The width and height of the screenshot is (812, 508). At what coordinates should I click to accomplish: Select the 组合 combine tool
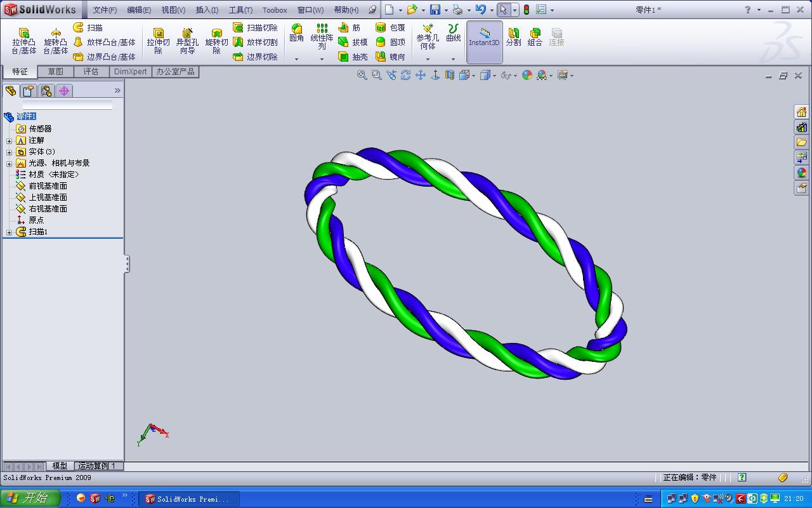pos(535,37)
